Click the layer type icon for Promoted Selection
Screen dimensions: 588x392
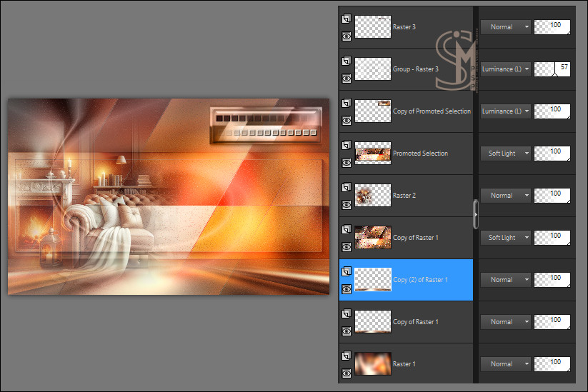346,146
